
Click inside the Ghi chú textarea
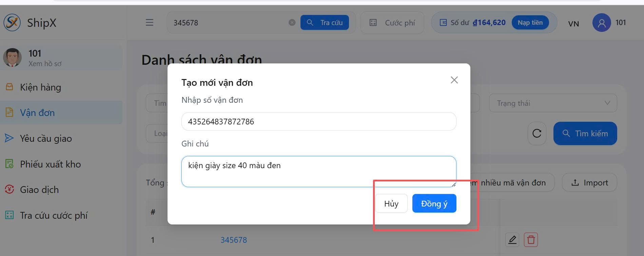click(x=319, y=172)
